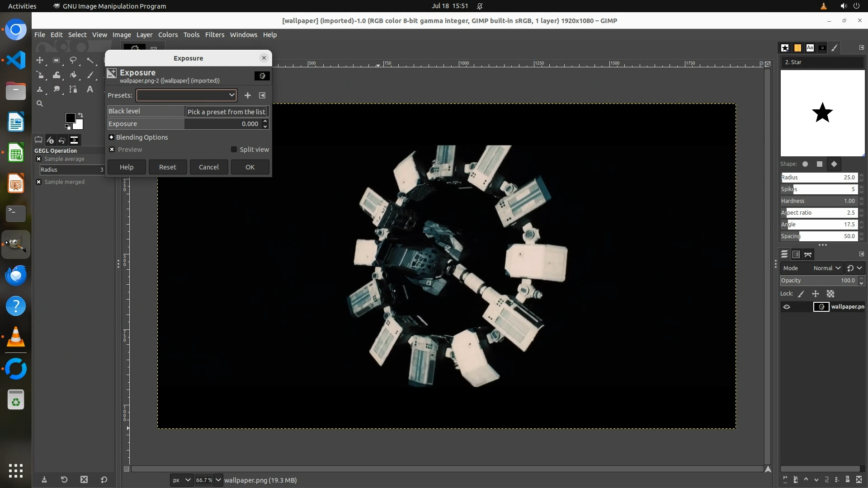The width and height of the screenshot is (868, 488).
Task: Select the Zoom magnifier tool
Action: pyautogui.click(x=40, y=104)
